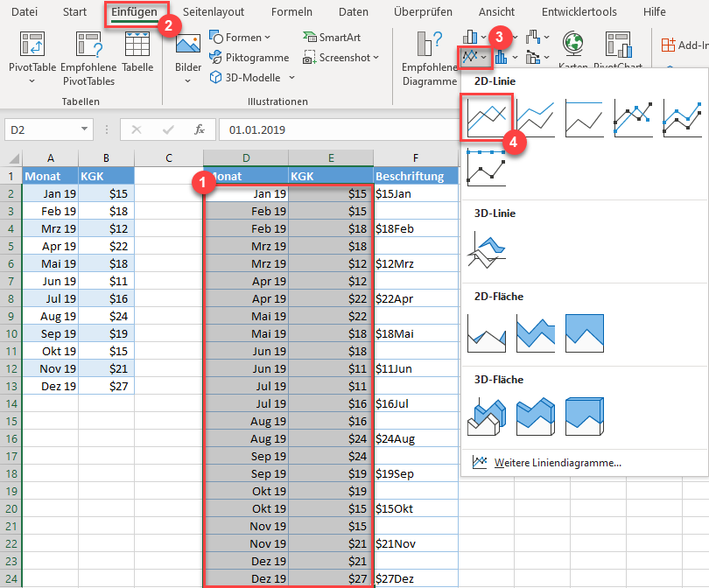Insert a waterfall or stock chart
Viewport: 709px width, 588px height.
(x=534, y=37)
